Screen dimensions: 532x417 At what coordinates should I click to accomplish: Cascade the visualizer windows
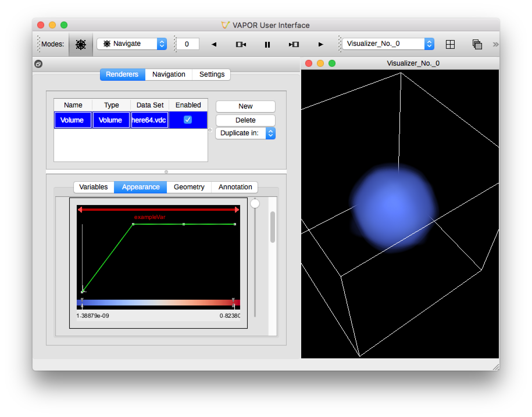coord(477,44)
